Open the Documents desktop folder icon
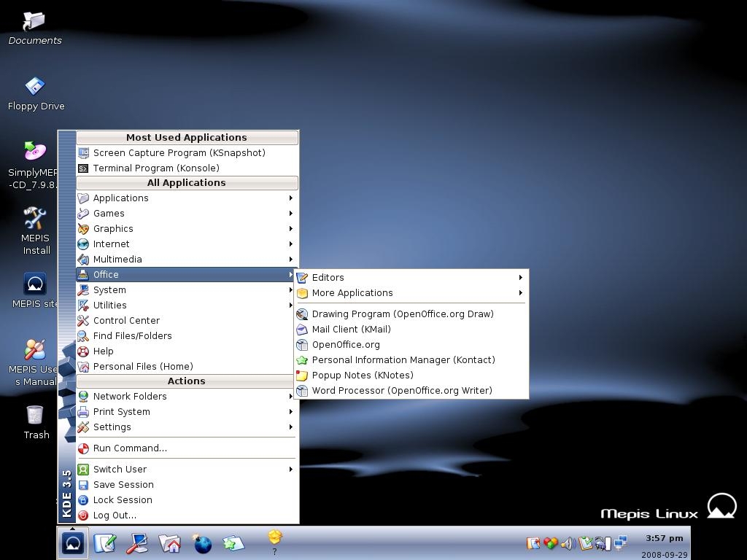Screen dimensions: 747x560 (x=34, y=21)
